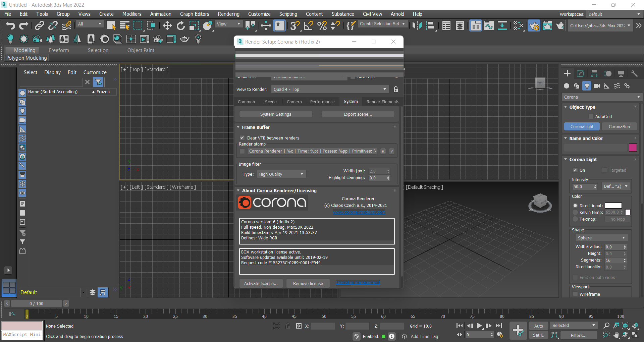Screen dimensions: 644x342
Task: Open the Rendering menu
Action: 228,14
